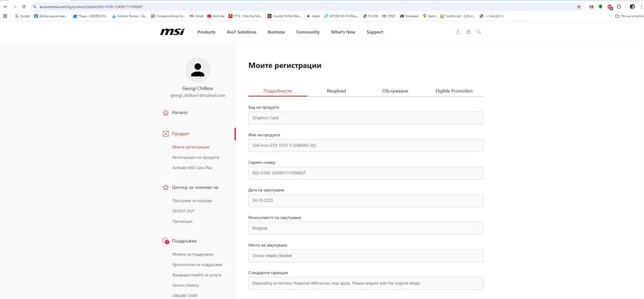Open Activate MSI Care Plus link
The height and width of the screenshot is (299, 644).
tap(192, 168)
